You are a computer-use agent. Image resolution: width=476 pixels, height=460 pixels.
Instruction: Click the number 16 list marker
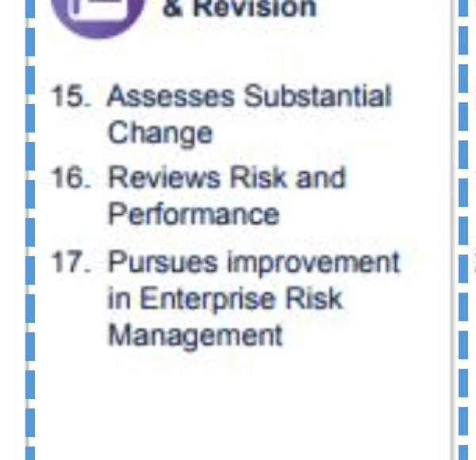pos(70,178)
